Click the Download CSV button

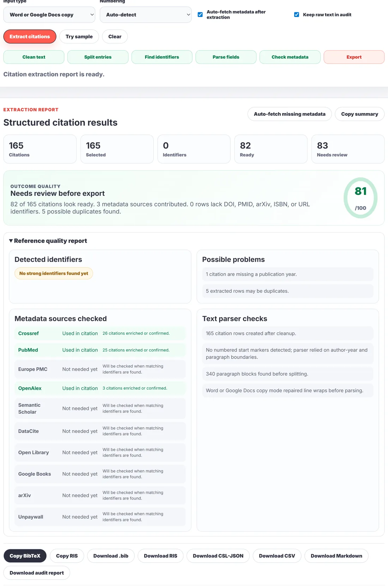click(x=277, y=556)
